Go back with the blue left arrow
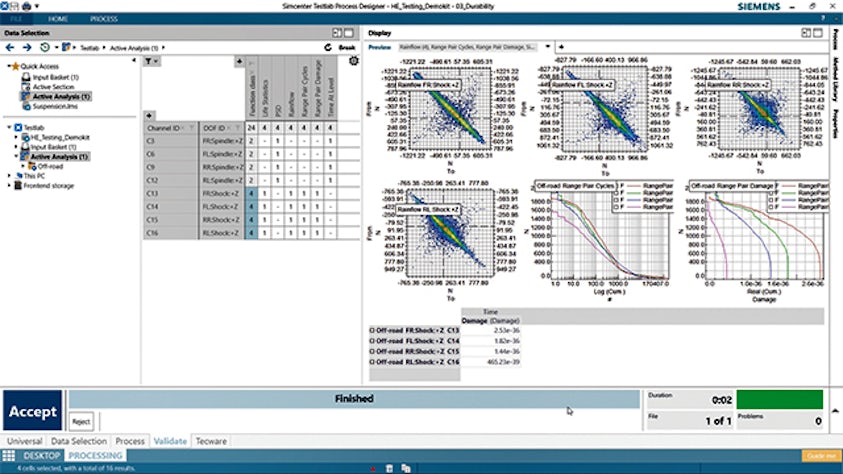 (10, 48)
